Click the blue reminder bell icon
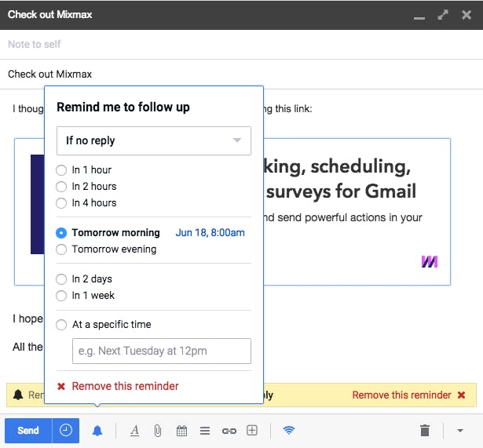This screenshot has height=448, width=483. pos(97,431)
